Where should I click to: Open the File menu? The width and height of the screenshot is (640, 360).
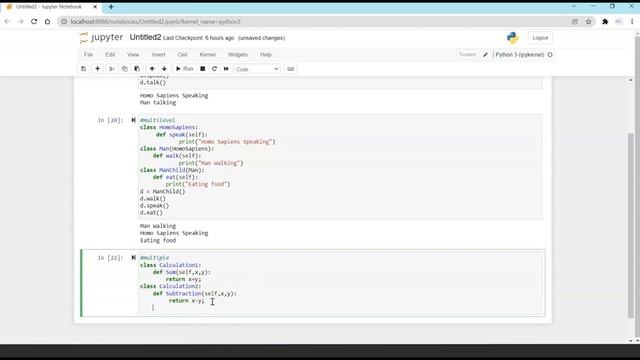point(88,55)
